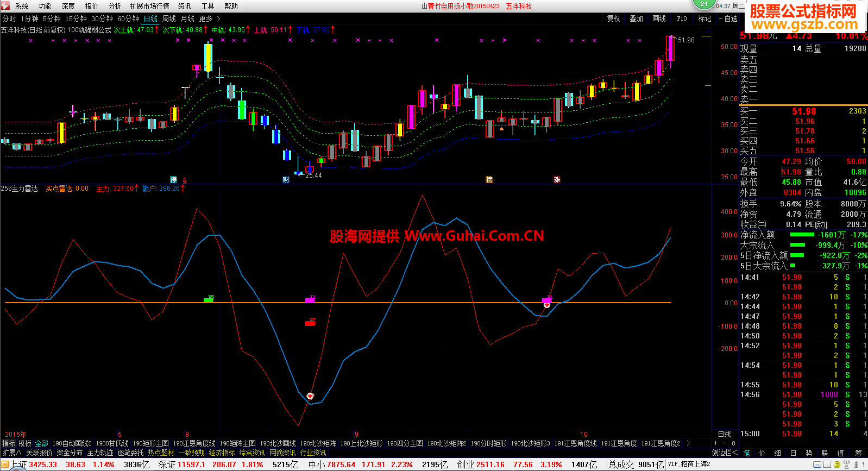This screenshot has height=471, width=868.
Task: Choose the 190江恩角度线 indicator
Action: click(x=194, y=443)
